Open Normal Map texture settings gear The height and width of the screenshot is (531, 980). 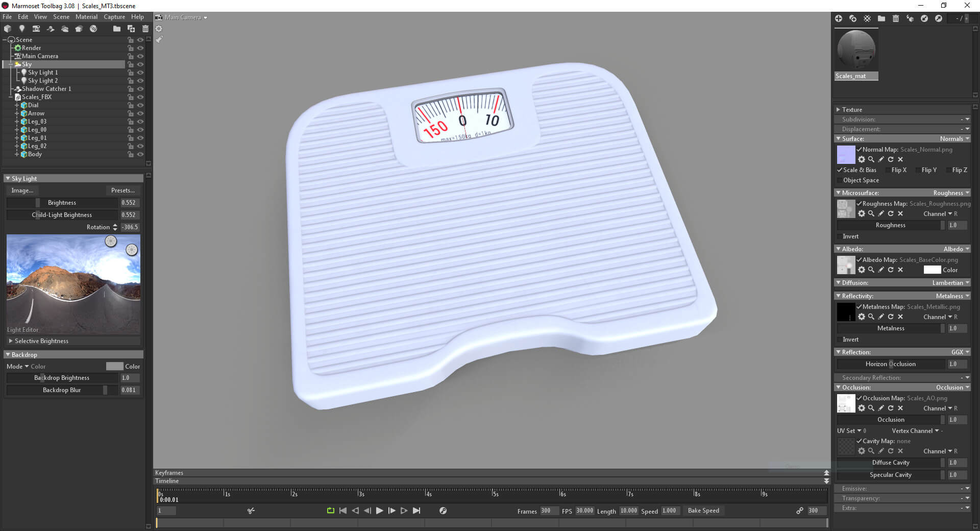tap(862, 159)
